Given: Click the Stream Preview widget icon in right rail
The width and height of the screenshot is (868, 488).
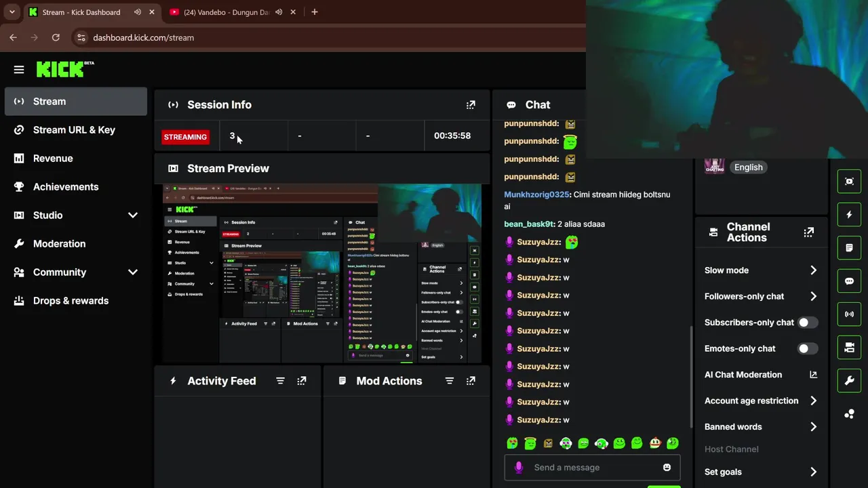Looking at the screenshot, I should click(849, 182).
